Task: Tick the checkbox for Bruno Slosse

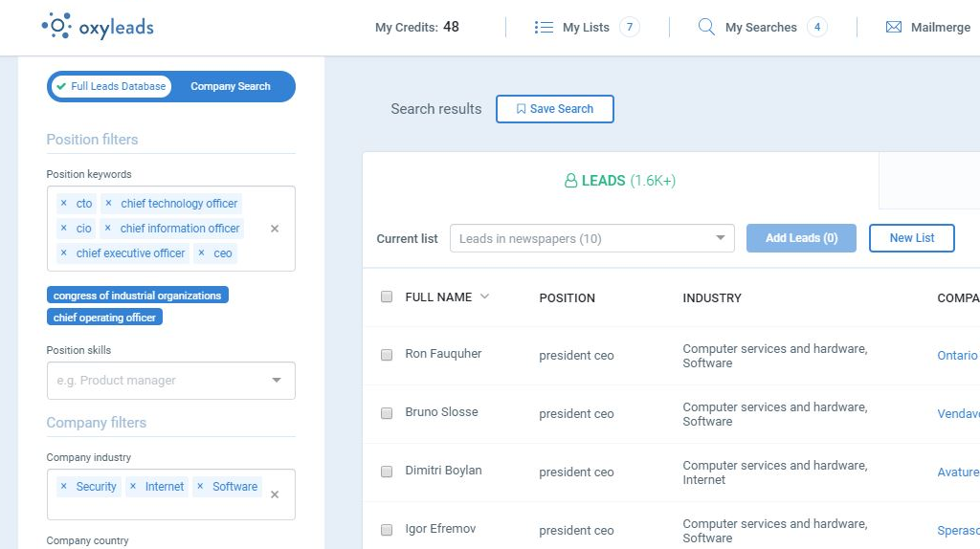Action: click(x=387, y=413)
